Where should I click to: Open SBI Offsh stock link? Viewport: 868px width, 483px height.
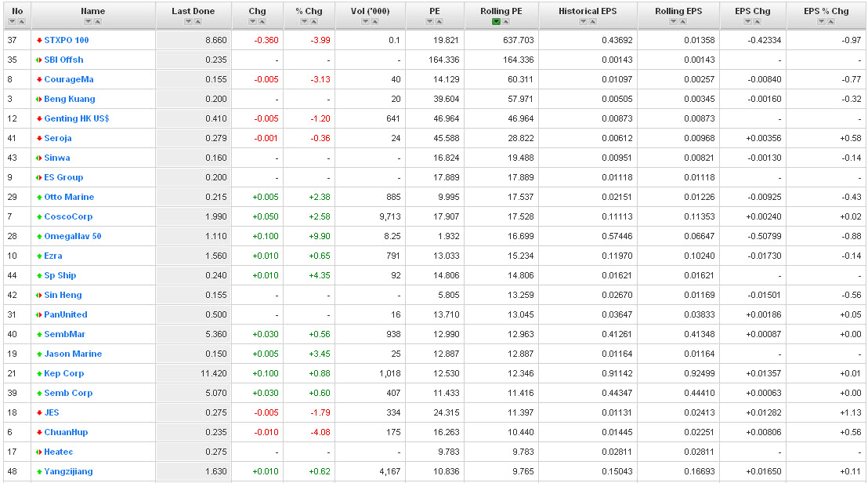(x=63, y=60)
